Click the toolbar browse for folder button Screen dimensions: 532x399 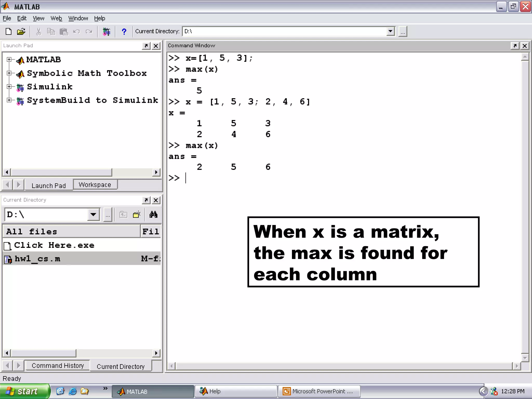403,31
